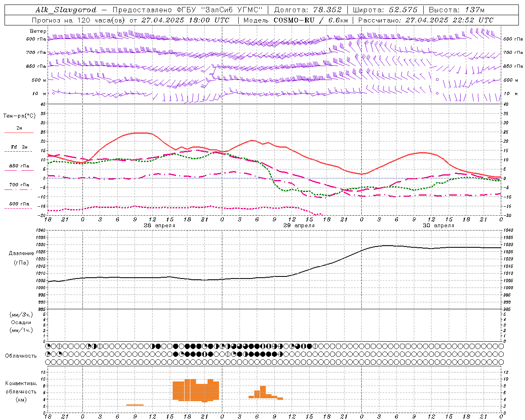The width and height of the screenshot is (525, 420).
Task: Click the Тем-ра(°C) axis label
Action: (x=19, y=116)
